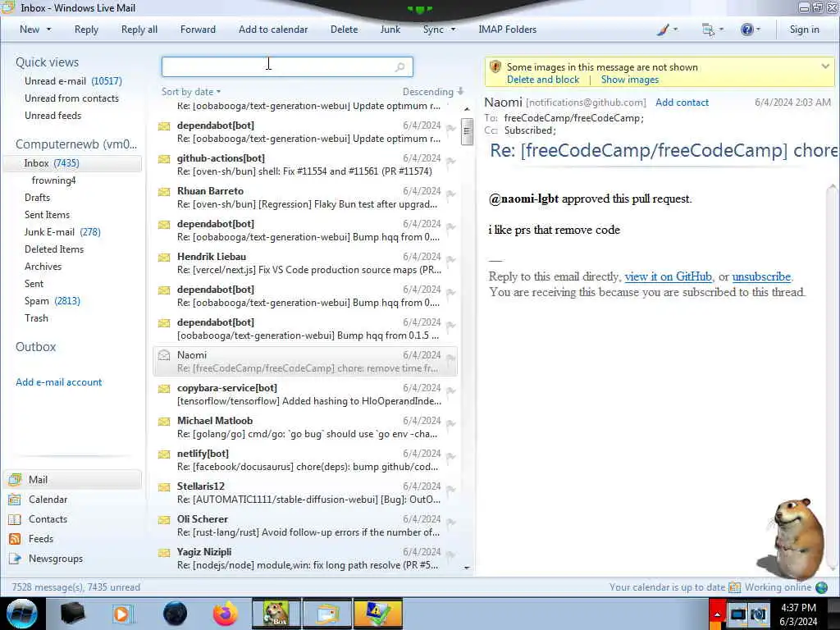840x630 pixels.
Task: Flag the copybara-service[bot] message
Action: [450, 391]
